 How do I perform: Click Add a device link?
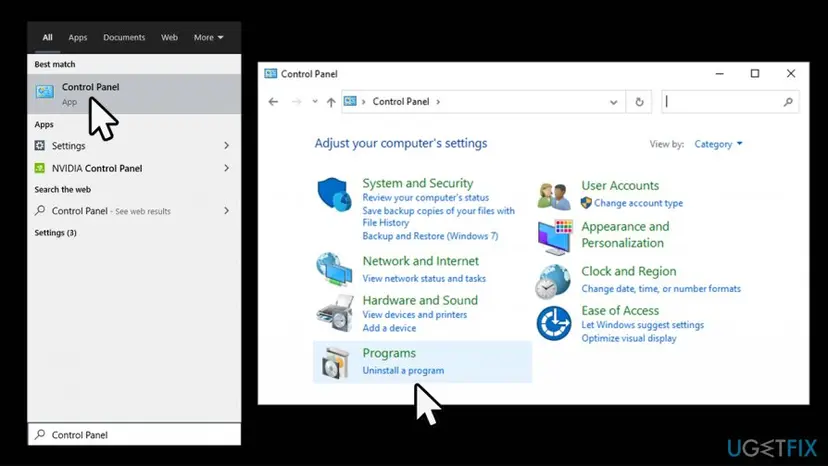[389, 328]
